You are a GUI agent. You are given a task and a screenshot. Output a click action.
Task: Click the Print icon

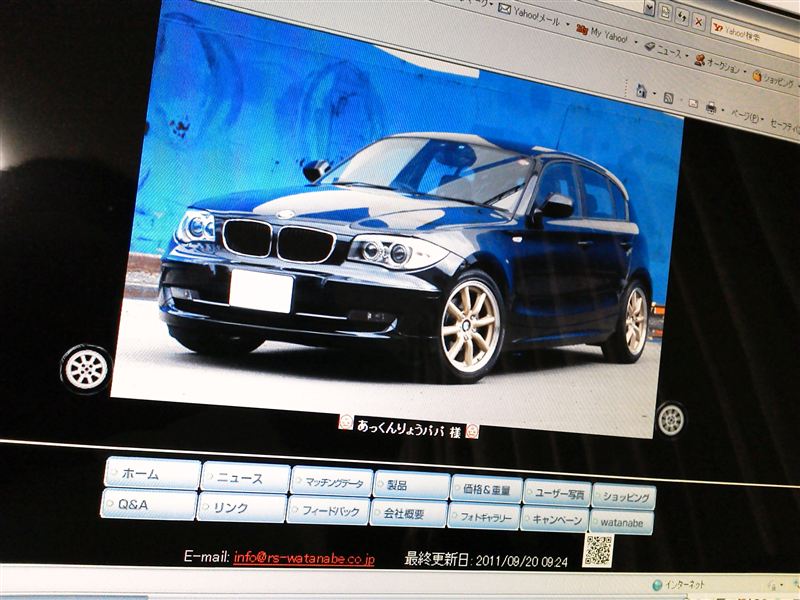pyautogui.click(x=711, y=107)
